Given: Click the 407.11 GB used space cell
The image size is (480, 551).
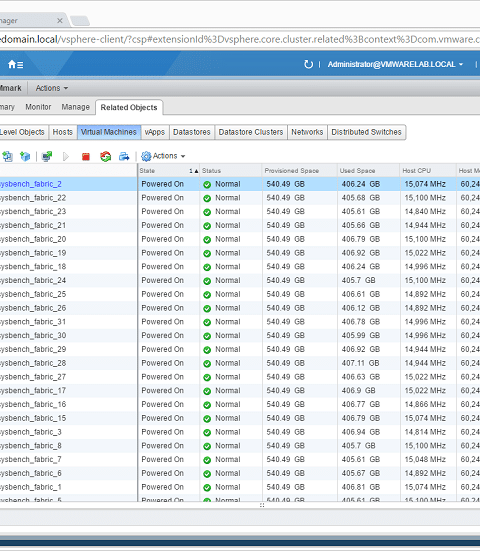Looking at the screenshot, I should click(x=361, y=363).
